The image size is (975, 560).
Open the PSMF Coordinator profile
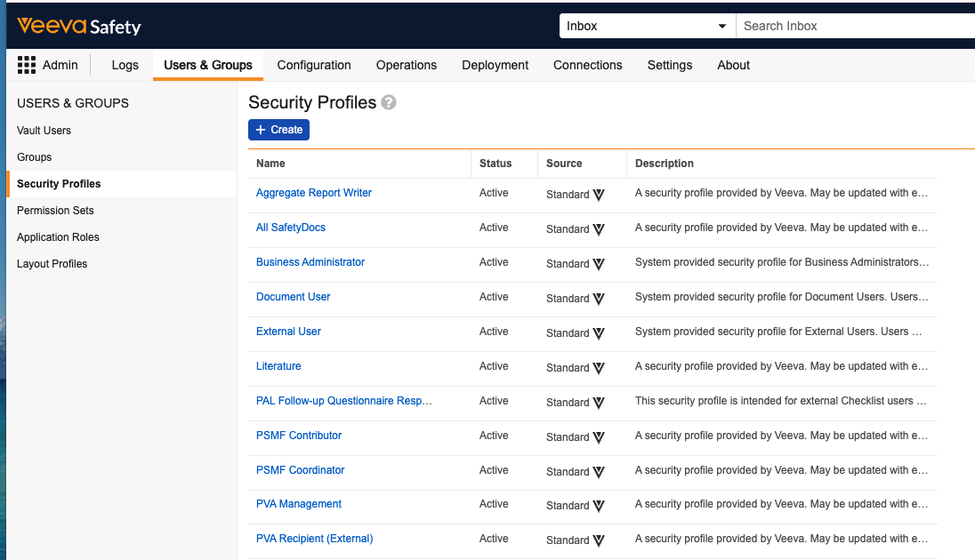[x=301, y=470]
